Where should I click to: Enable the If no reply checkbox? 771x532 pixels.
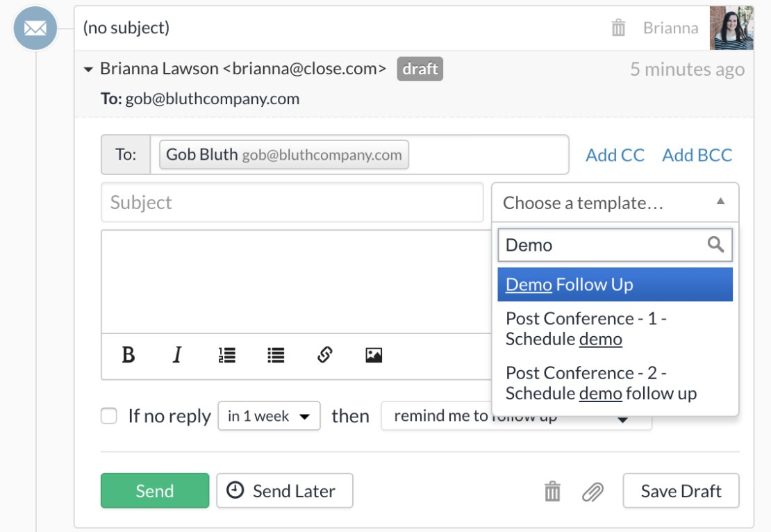pos(109,416)
